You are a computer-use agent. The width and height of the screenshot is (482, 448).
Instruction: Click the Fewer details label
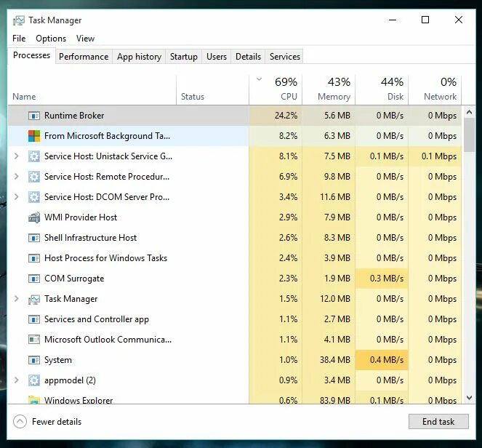point(57,422)
